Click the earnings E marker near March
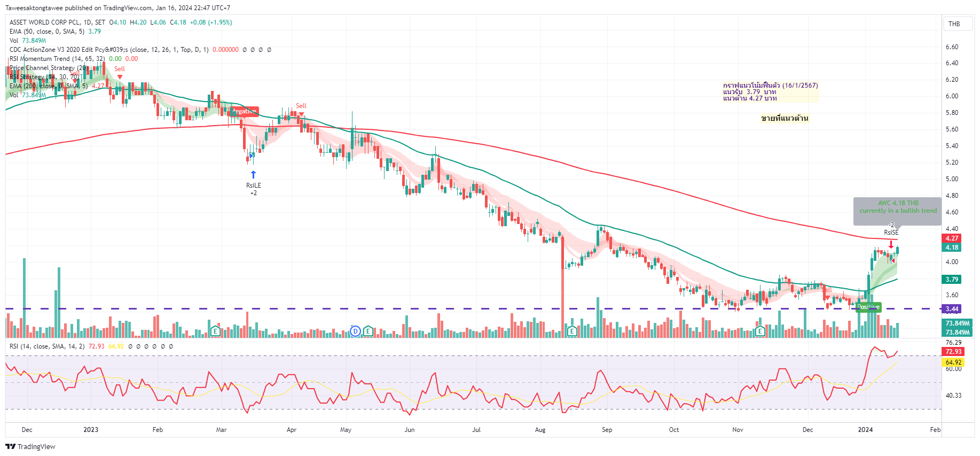This screenshot has height=456, width=980. (215, 331)
